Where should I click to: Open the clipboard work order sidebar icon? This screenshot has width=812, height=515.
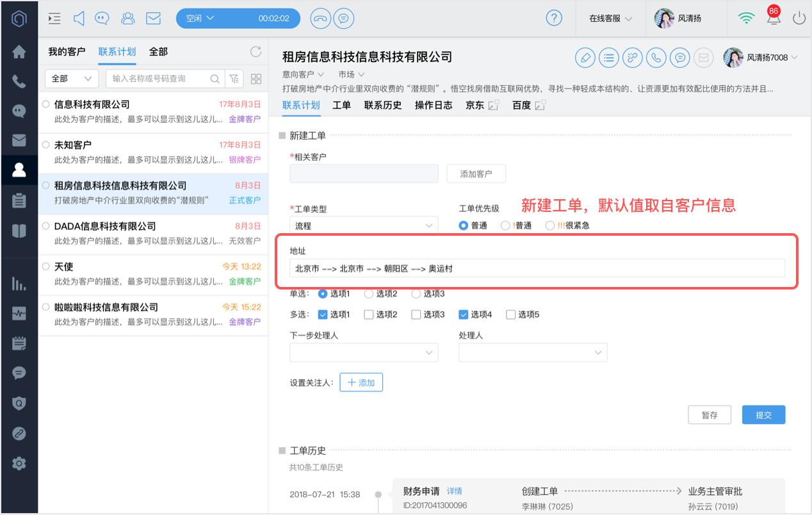(x=19, y=200)
